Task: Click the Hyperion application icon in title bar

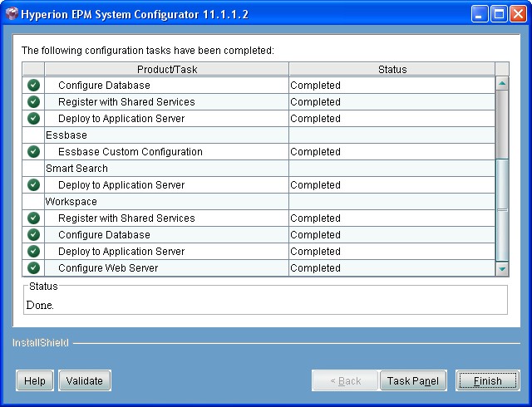Action: [12, 13]
